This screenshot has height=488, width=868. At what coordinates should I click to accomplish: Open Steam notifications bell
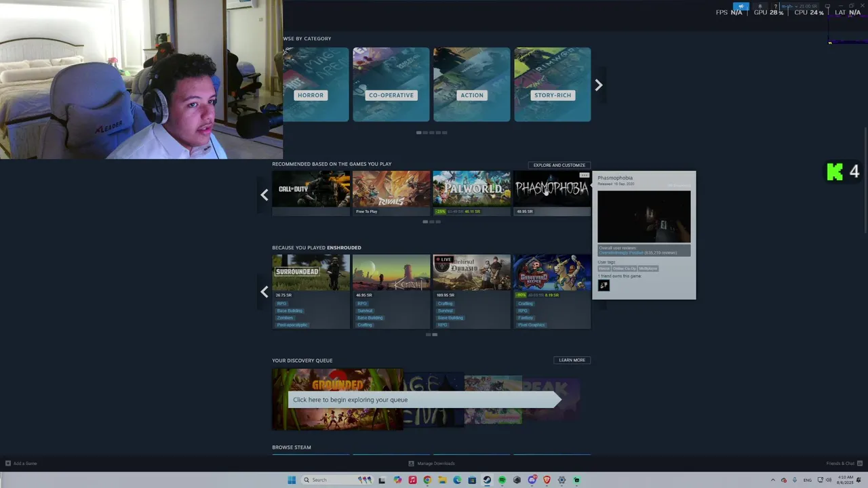pos(760,6)
